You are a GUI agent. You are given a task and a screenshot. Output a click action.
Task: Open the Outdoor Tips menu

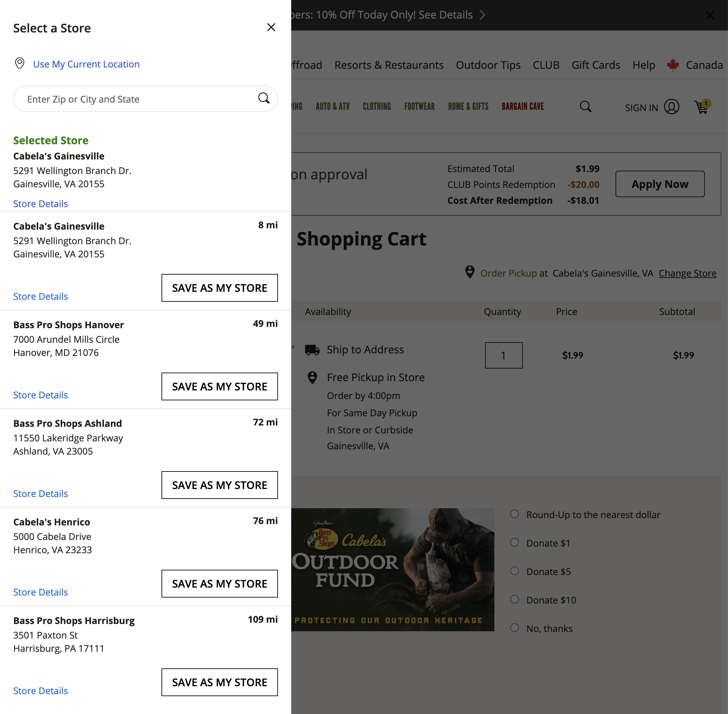[x=488, y=65]
